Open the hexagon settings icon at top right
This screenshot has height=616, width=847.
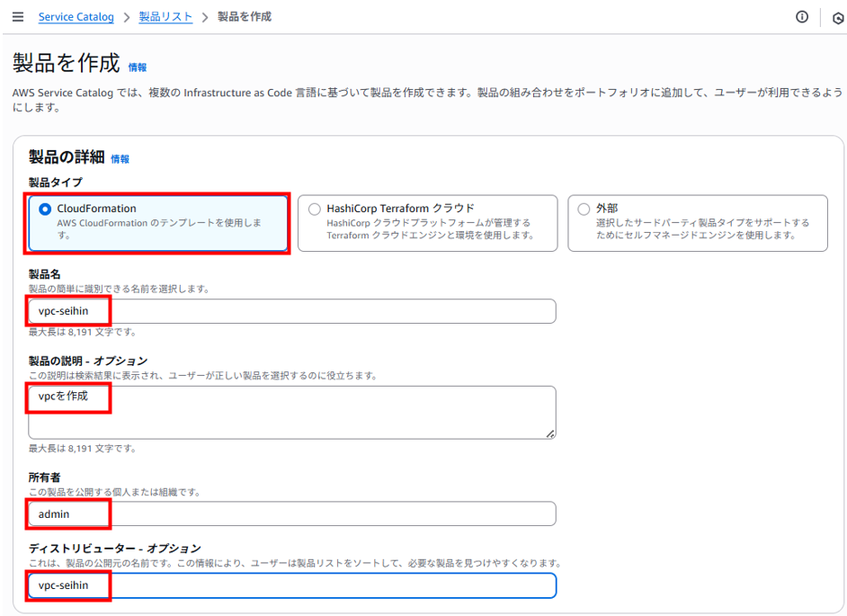click(x=838, y=18)
